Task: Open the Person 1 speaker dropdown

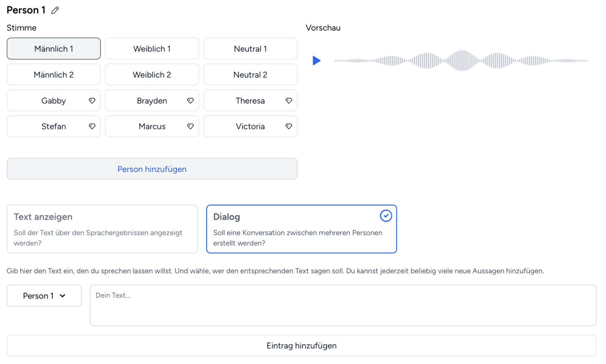Action: (x=44, y=296)
